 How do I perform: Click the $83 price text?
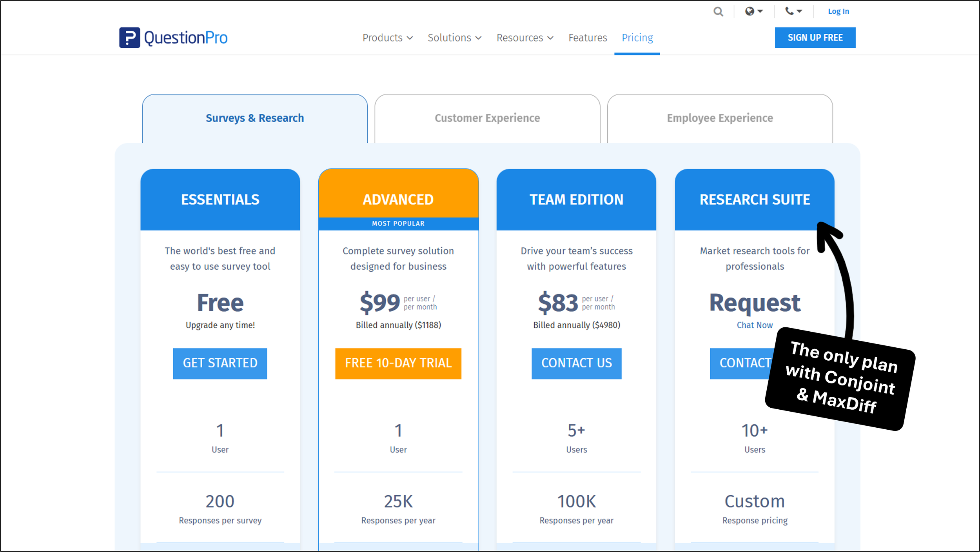tap(558, 303)
